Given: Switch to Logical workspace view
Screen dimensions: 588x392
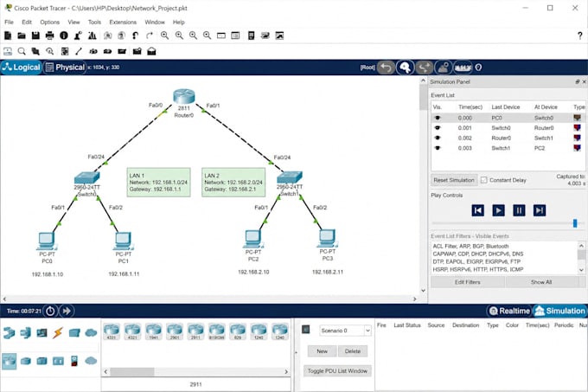Looking at the screenshot, I should [21, 67].
